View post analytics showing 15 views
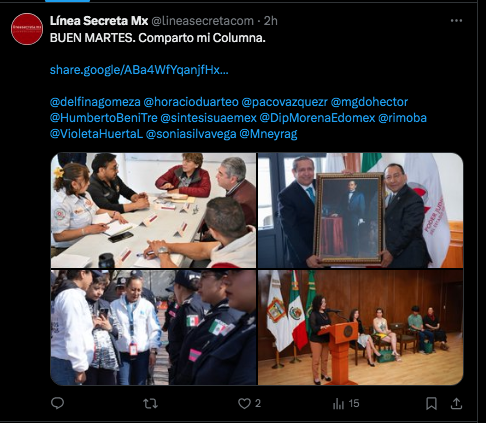Image resolution: width=486 pixels, height=423 pixels. coord(346,404)
